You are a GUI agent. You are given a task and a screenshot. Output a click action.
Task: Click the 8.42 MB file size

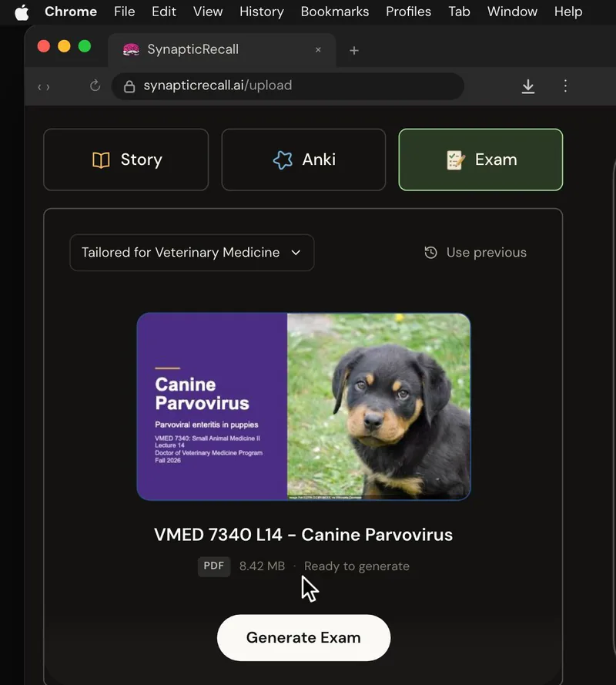tap(262, 566)
